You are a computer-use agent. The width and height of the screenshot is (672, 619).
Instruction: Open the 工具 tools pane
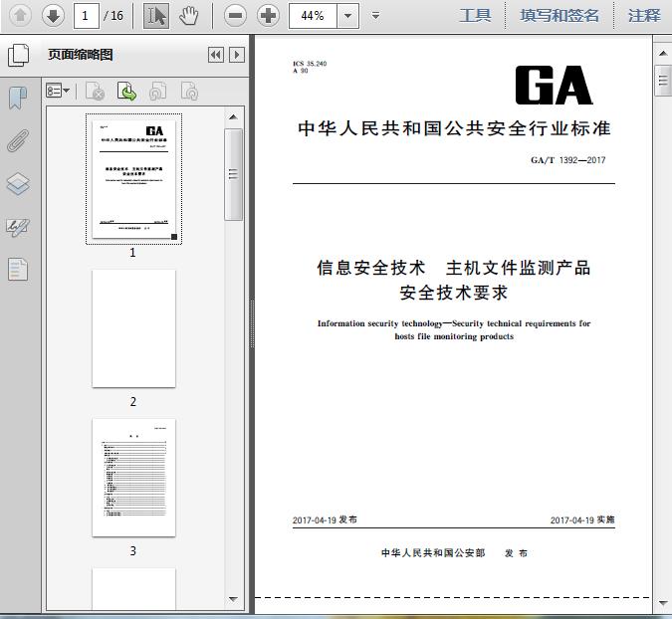click(x=475, y=16)
